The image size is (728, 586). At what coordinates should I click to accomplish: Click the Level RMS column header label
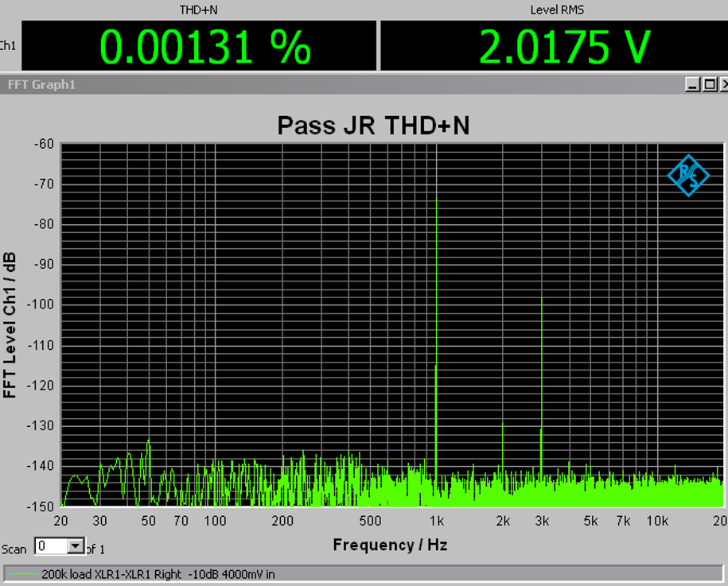pyautogui.click(x=557, y=10)
